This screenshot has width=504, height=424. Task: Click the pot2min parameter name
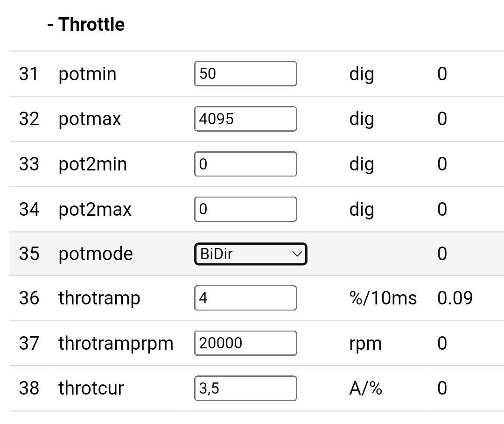tap(92, 164)
